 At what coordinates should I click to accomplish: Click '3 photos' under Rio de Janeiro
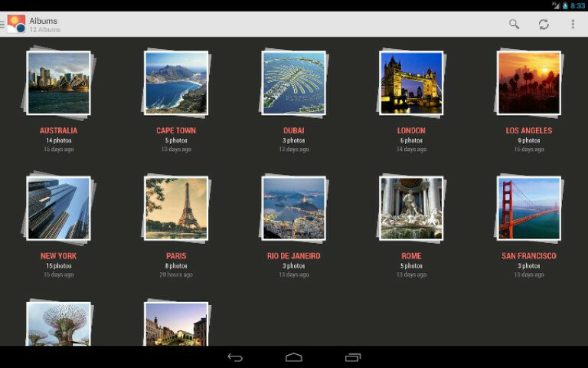tap(294, 266)
